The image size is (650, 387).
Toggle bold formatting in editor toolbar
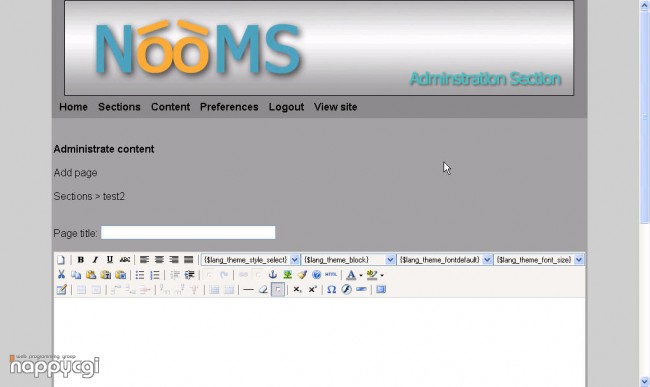click(81, 260)
